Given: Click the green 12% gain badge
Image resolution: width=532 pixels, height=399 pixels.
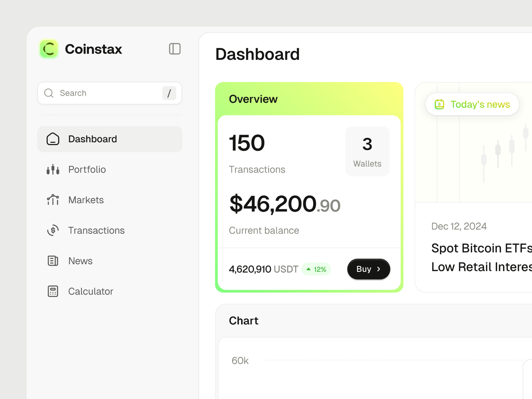Looking at the screenshot, I should pyautogui.click(x=316, y=269).
